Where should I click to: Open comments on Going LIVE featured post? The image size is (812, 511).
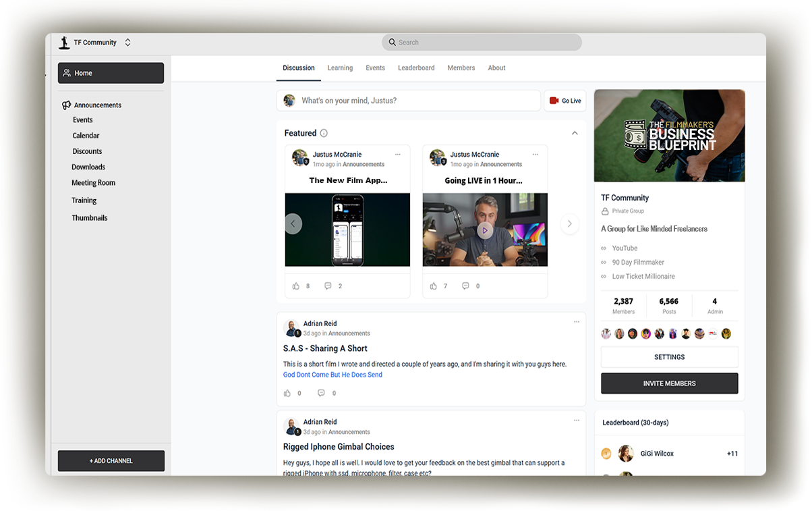pos(465,286)
